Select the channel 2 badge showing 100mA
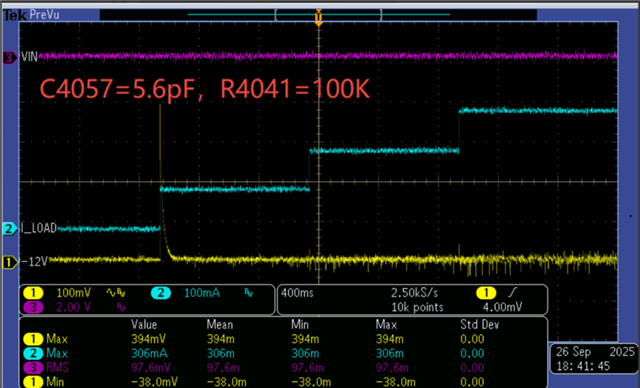The width and height of the screenshot is (640, 388). click(x=161, y=293)
